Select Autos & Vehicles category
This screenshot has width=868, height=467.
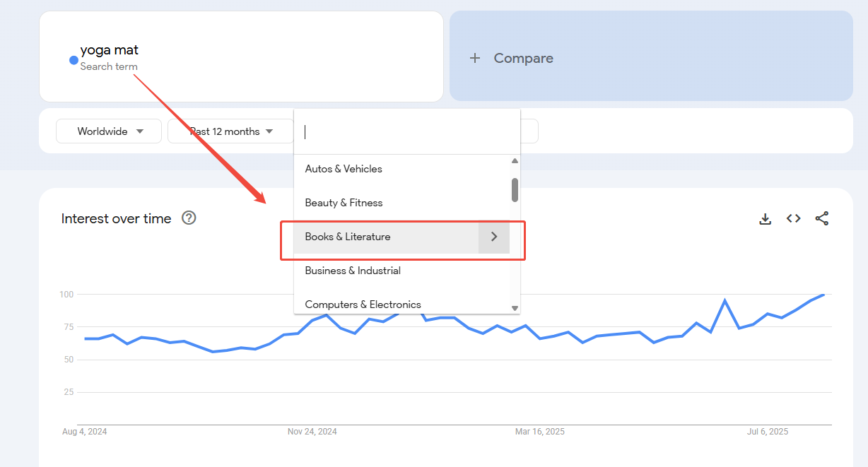coord(344,169)
